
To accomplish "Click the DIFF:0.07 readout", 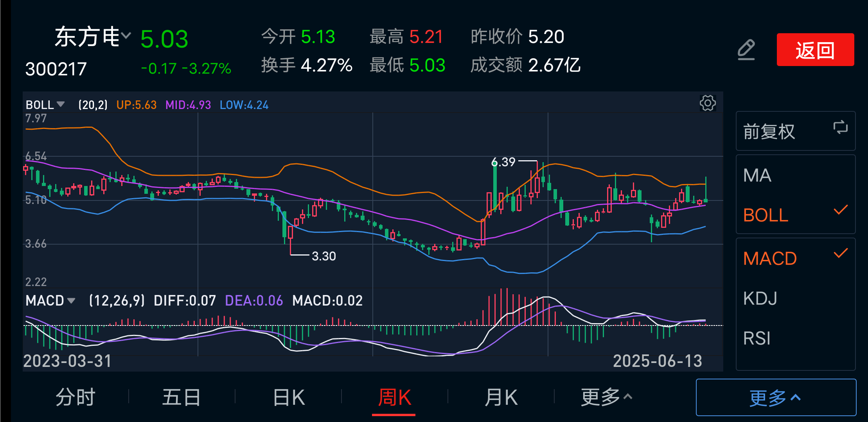I will tap(185, 300).
